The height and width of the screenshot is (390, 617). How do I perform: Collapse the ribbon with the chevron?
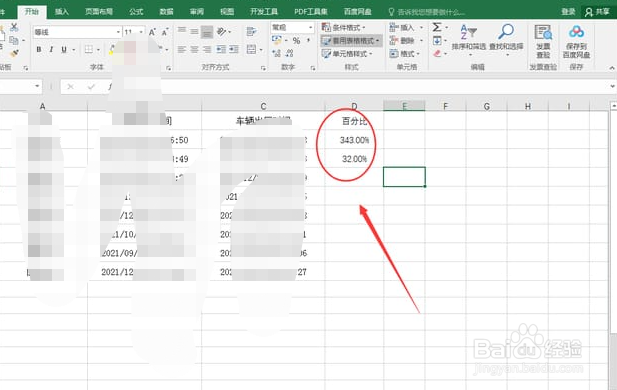tap(612, 68)
